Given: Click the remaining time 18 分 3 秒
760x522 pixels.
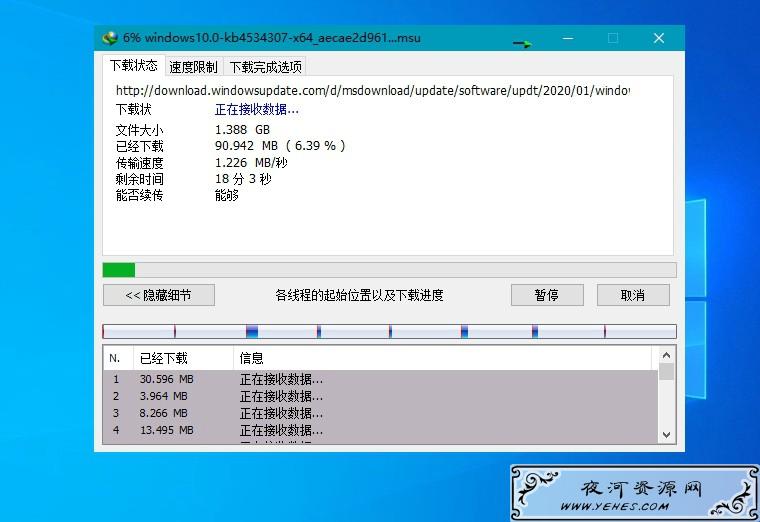Looking at the screenshot, I should click(x=243, y=179).
